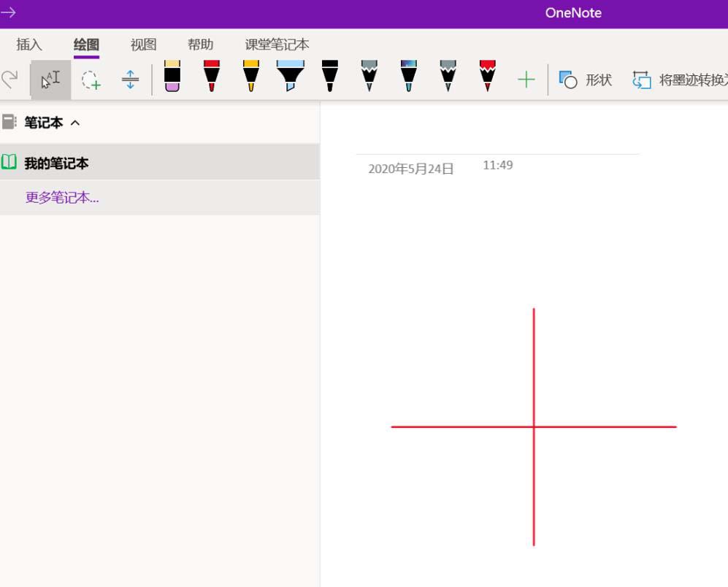Collapse the 笔记本 notebook list

[74, 123]
